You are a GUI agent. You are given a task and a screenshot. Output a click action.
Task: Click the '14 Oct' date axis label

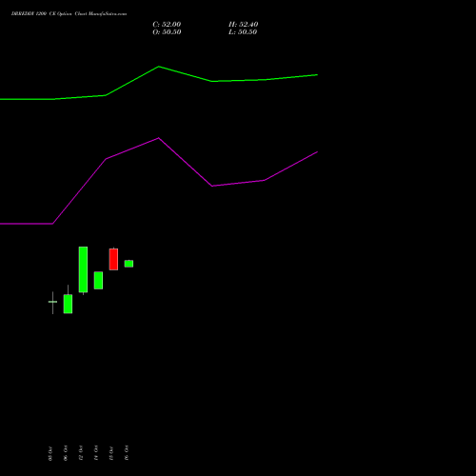(96, 453)
